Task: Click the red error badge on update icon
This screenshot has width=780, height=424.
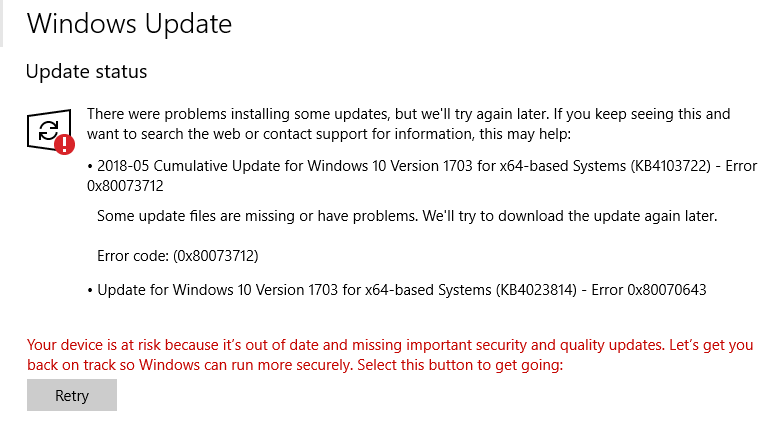Action: [x=65, y=144]
